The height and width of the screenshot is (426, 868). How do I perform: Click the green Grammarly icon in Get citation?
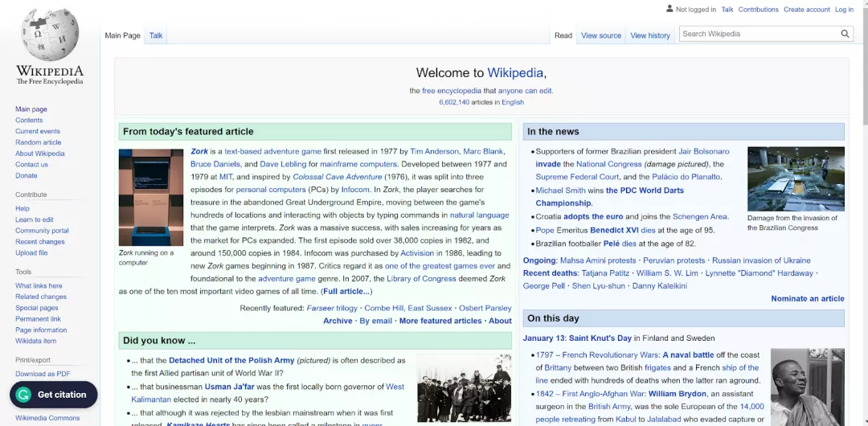point(23,395)
